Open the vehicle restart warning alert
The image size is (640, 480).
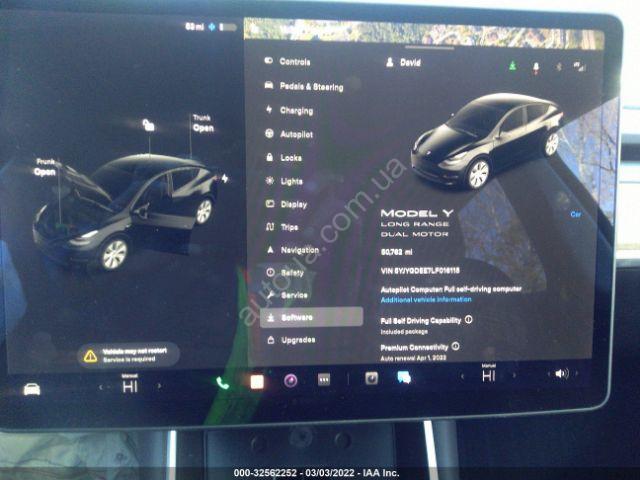pos(128,355)
